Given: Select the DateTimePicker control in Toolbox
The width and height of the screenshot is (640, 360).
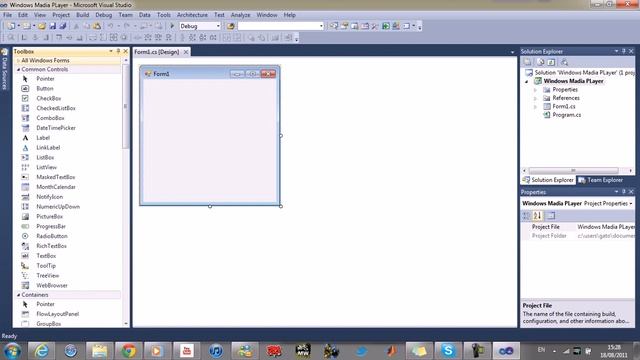Looking at the screenshot, I should [56, 128].
